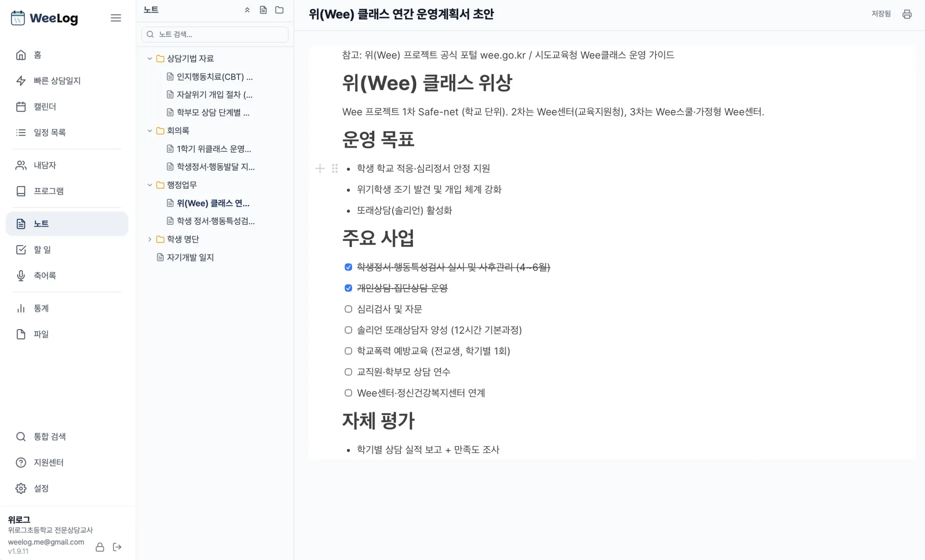Click the 통계 bar chart icon
Viewport: 925px width, 560px height.
[x=21, y=308]
